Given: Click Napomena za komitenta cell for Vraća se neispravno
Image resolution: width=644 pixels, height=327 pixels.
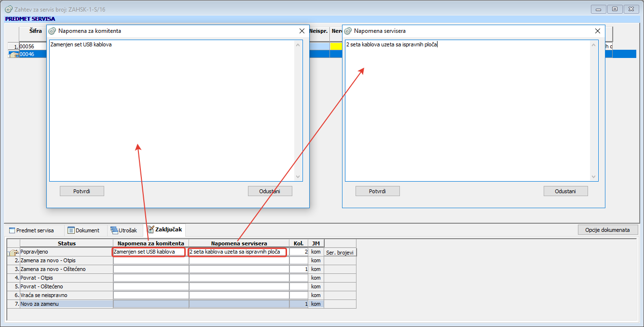Looking at the screenshot, I should (x=151, y=295).
